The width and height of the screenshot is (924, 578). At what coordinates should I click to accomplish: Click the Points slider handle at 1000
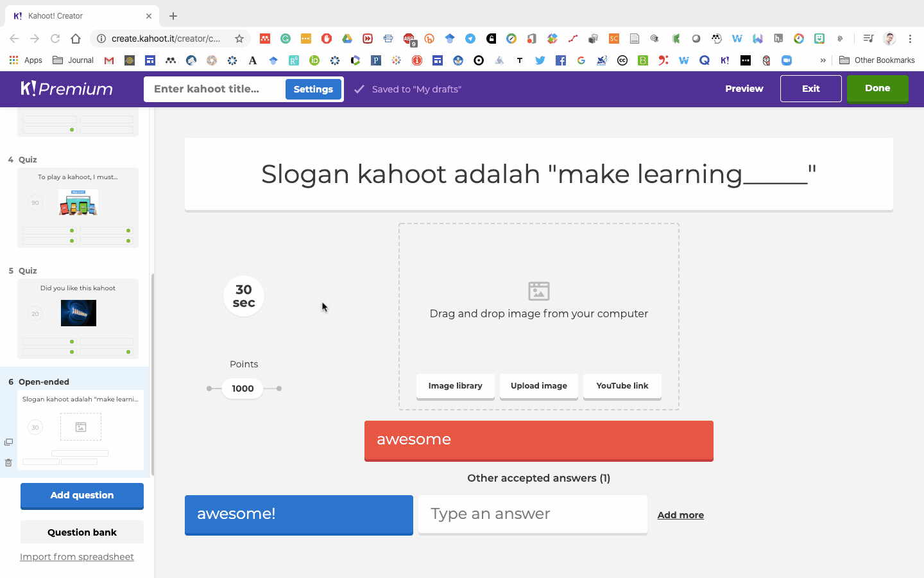(x=242, y=388)
